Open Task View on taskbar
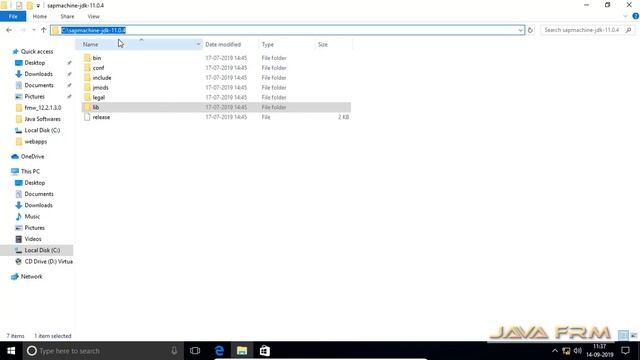The image size is (640, 360). tap(195, 351)
